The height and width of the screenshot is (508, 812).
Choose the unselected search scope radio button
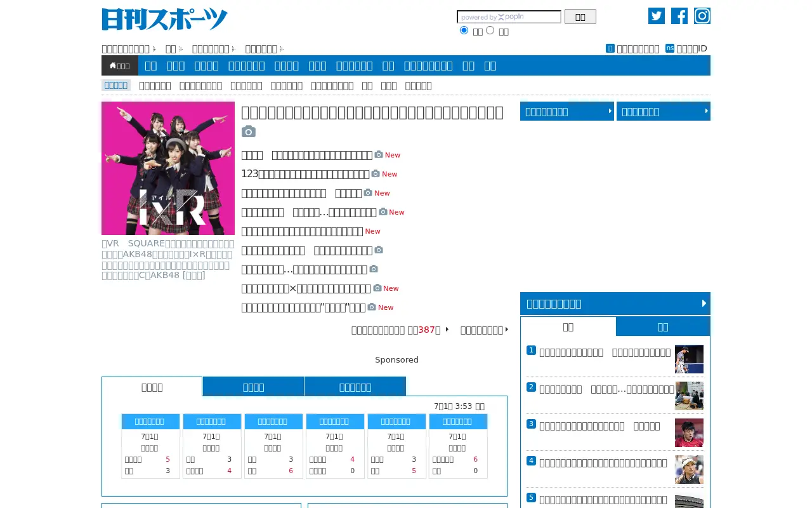click(x=490, y=30)
